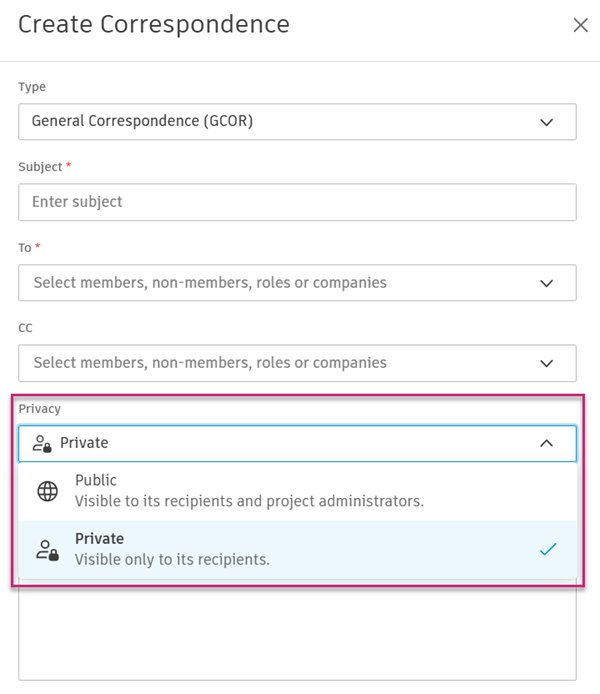Open the General Correspondence (GCOR) type selector
600x694 pixels.
point(280,122)
